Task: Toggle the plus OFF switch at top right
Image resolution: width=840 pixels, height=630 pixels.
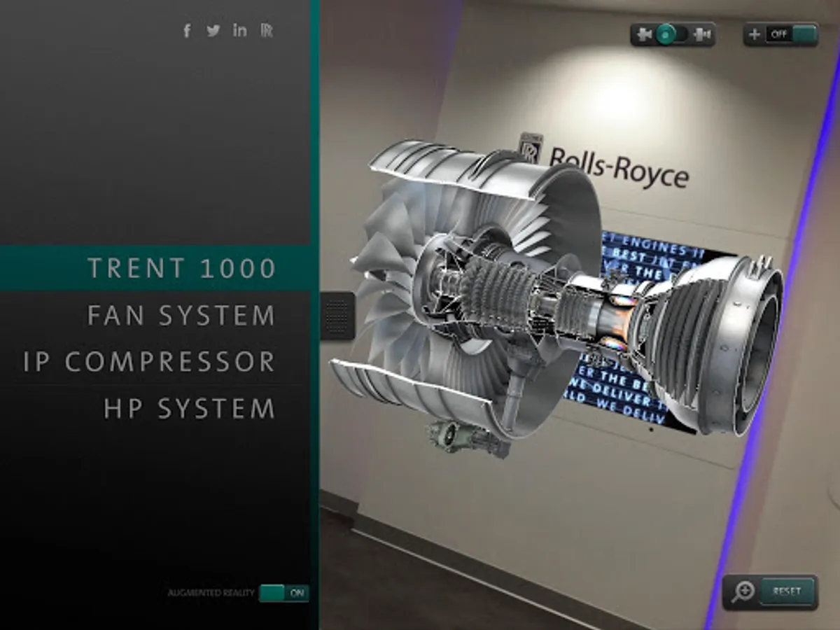Action: point(792,34)
